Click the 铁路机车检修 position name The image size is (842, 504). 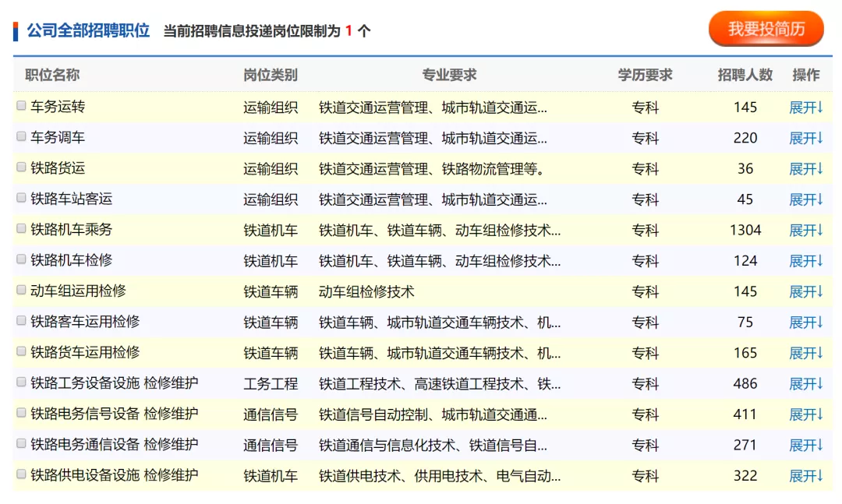pos(71,260)
